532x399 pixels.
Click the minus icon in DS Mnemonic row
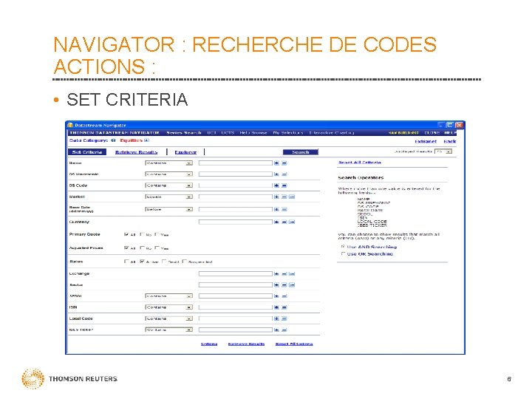click(284, 174)
